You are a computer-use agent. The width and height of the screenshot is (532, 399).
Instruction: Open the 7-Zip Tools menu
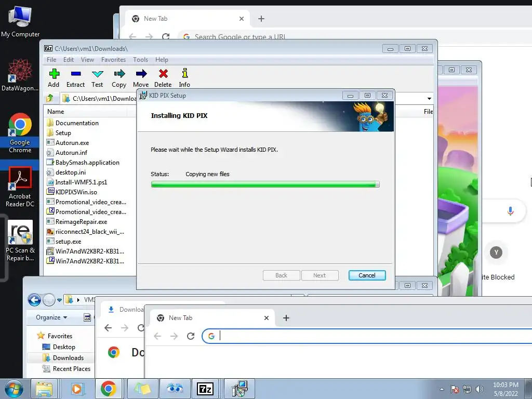coord(140,60)
